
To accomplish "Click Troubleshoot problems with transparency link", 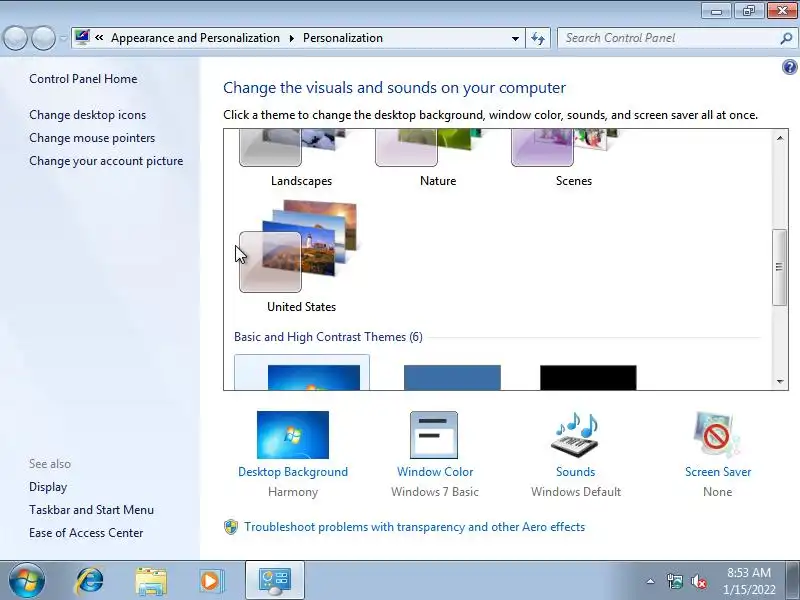I will 414,527.
